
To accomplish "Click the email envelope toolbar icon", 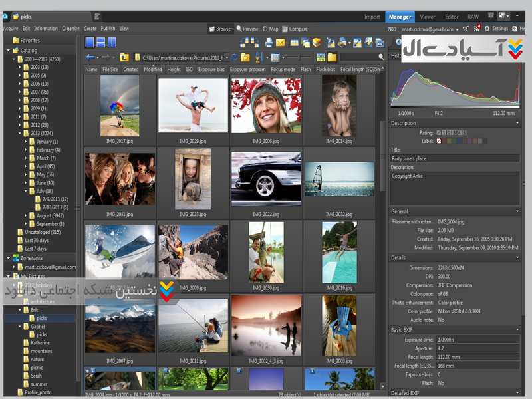I will click(280, 43).
